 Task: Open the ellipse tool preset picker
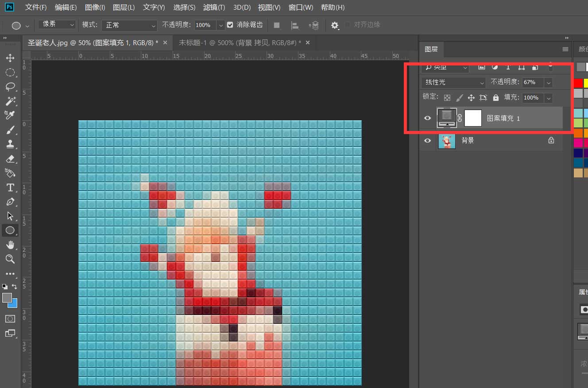click(x=20, y=25)
